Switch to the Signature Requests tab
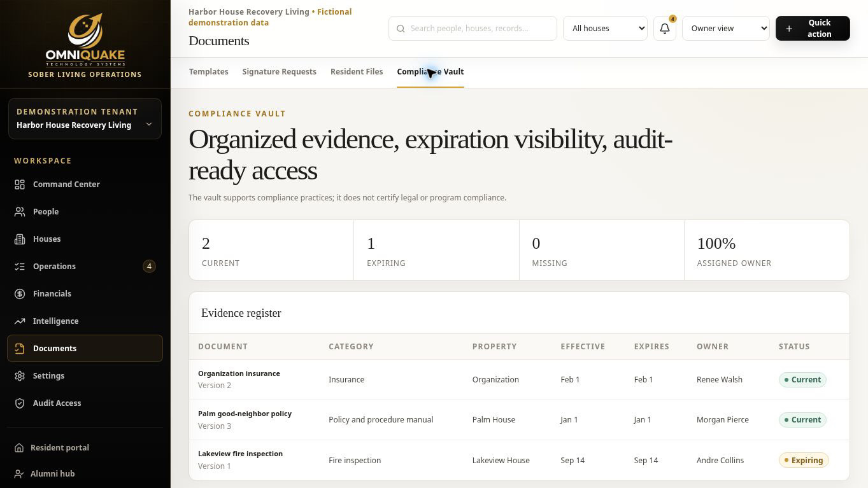Image resolution: width=868 pixels, height=488 pixels. (x=279, y=72)
